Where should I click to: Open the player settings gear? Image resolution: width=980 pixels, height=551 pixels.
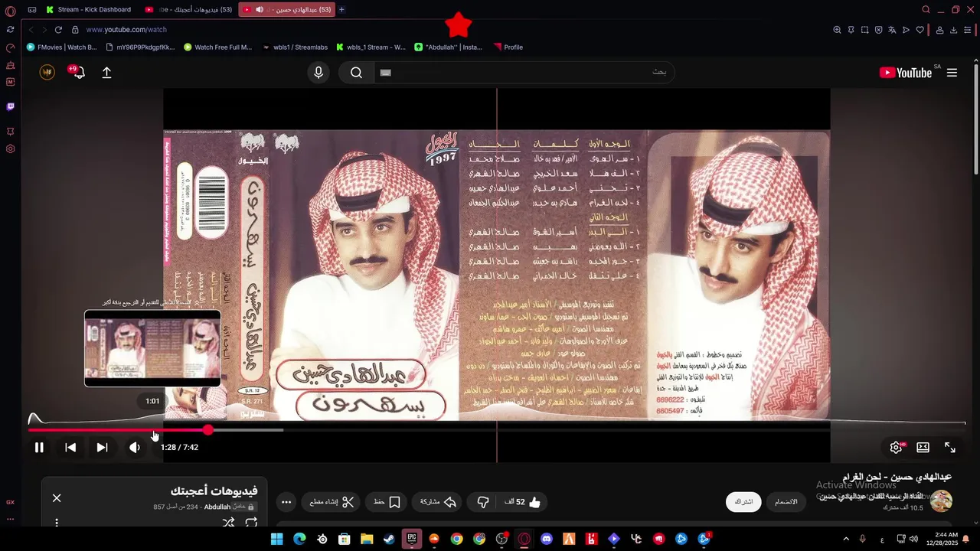(x=896, y=448)
